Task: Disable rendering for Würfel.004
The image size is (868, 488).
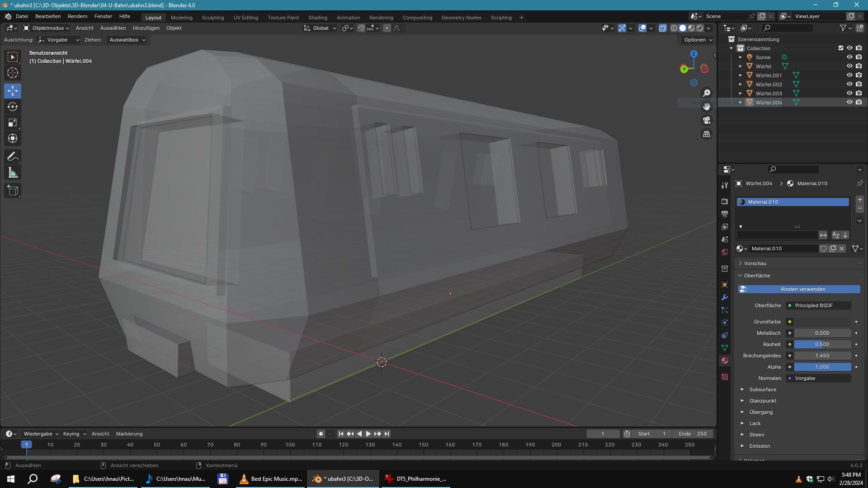Action: 859,102
